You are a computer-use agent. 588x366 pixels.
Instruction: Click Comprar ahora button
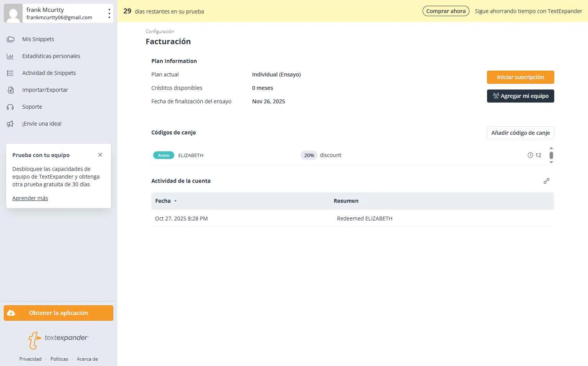[x=446, y=11]
